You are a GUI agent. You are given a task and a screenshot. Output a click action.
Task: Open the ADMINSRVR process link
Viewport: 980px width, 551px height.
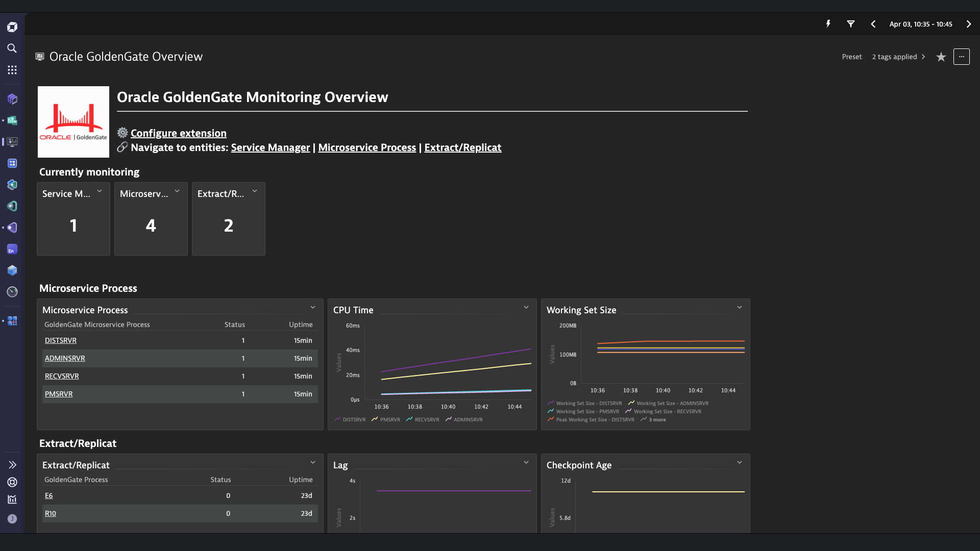[65, 358]
